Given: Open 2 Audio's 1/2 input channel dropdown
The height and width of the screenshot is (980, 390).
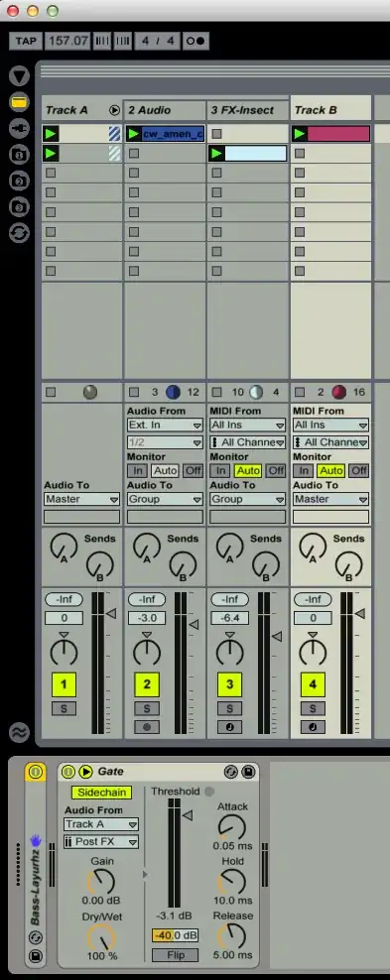Looking at the screenshot, I should click(165, 442).
